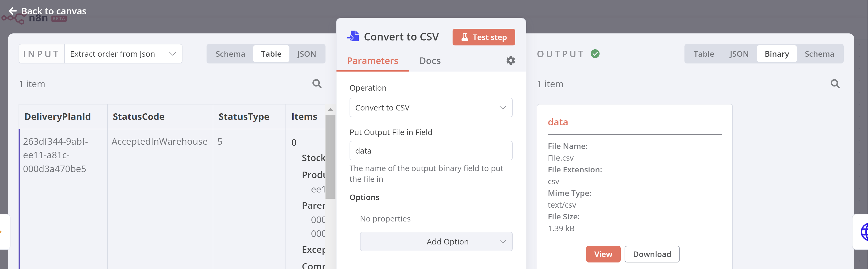
Task: Click the 1.39 kB file size value
Action: [x=561, y=229]
